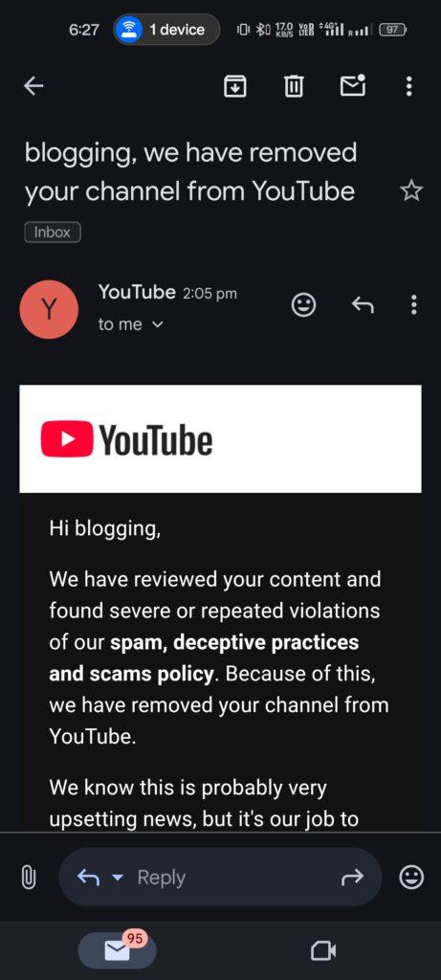441x980 pixels.
Task: Star this YouTube email
Action: [411, 191]
